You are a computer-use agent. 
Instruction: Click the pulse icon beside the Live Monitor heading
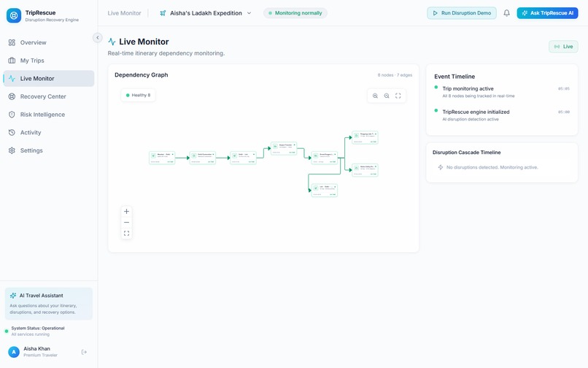112,42
